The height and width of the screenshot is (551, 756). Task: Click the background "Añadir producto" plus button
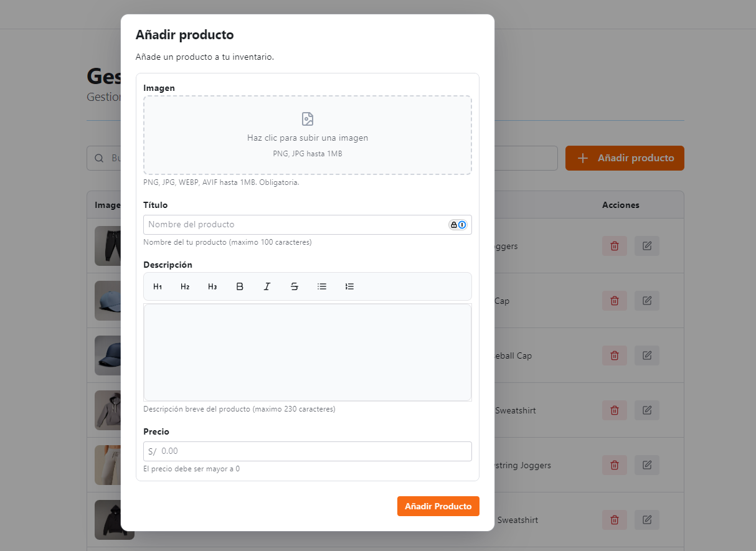click(625, 158)
